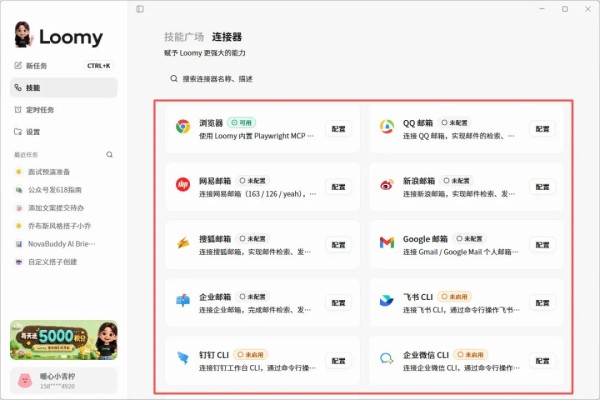Open recent task 面试预演准备

pos(64,172)
